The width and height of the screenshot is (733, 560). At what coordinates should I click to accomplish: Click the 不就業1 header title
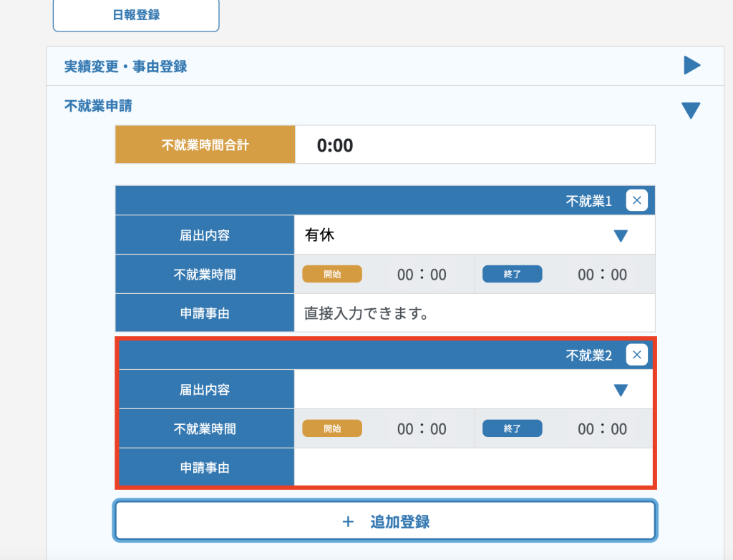[x=588, y=201]
